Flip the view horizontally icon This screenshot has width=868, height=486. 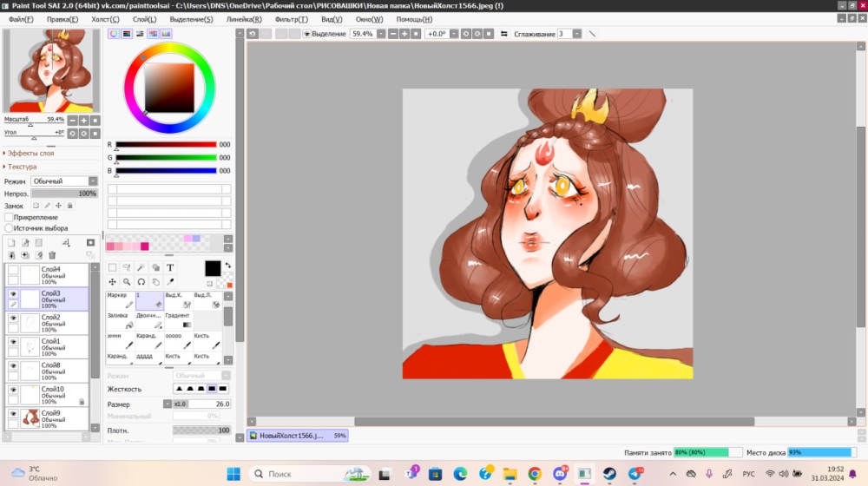point(503,34)
